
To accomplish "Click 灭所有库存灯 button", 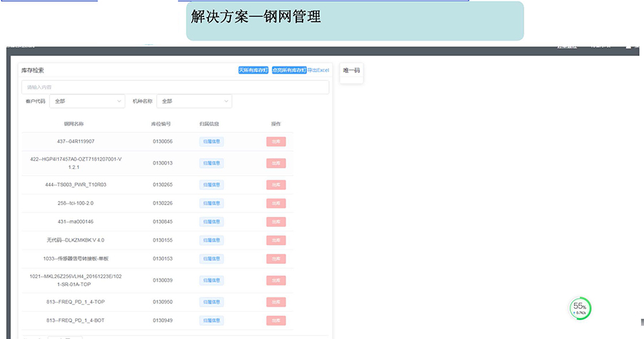I will (253, 70).
